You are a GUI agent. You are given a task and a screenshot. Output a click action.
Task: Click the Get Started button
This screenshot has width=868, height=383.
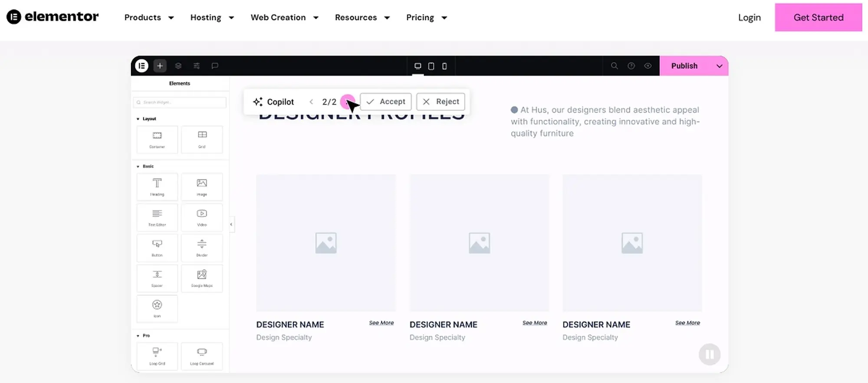click(x=819, y=17)
